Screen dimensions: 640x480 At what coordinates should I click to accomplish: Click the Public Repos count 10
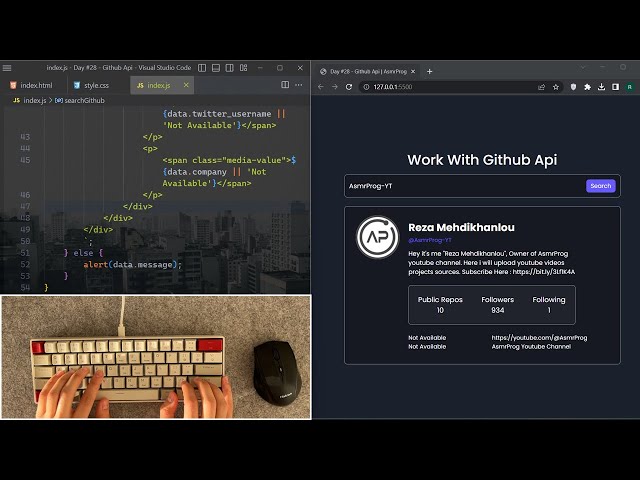[x=440, y=310]
